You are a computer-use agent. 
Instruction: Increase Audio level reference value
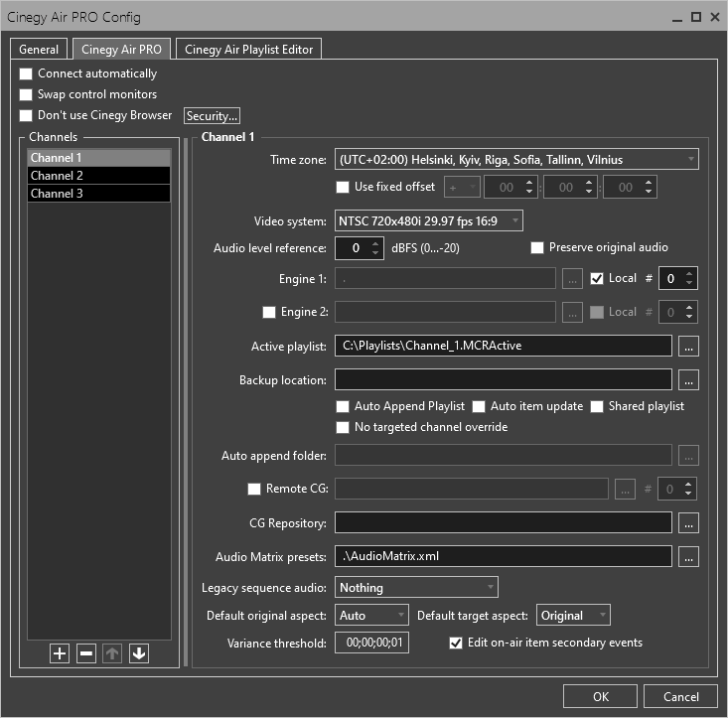click(x=375, y=243)
